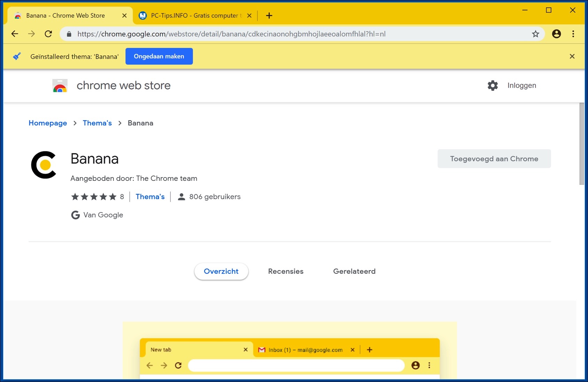The width and height of the screenshot is (588, 382).
Task: Click the '806 gebruikers' user count
Action: 215,197
